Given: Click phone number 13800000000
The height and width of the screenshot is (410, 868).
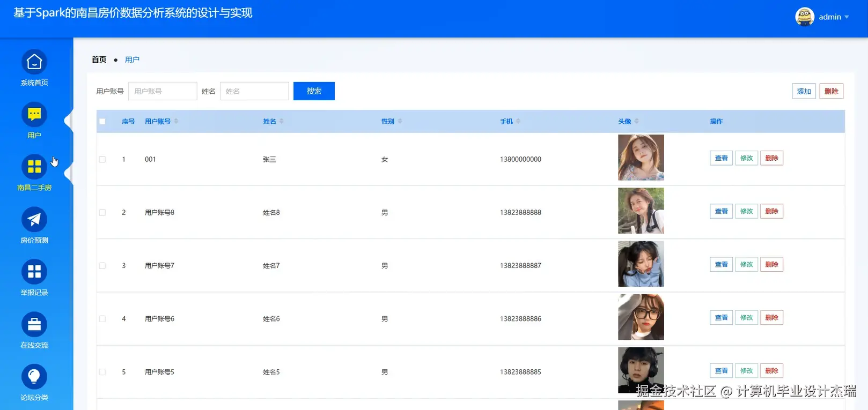Looking at the screenshot, I should point(520,159).
